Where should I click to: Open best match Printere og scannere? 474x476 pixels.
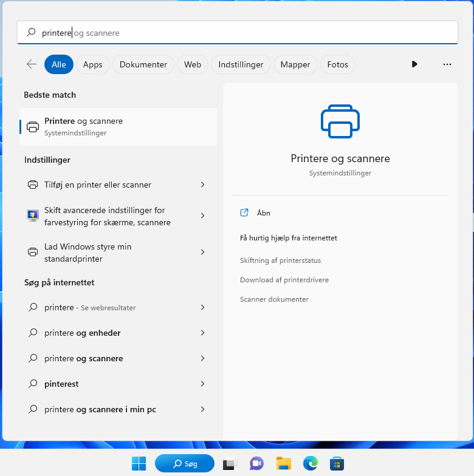pyautogui.click(x=118, y=126)
